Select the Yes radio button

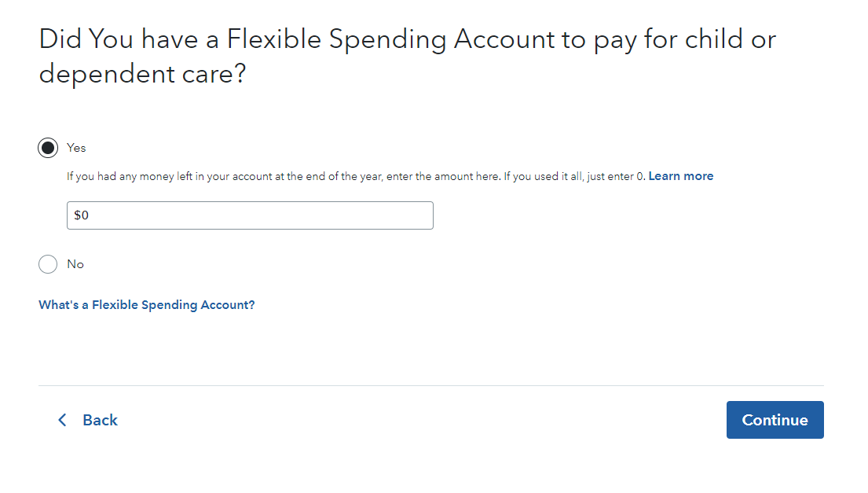click(x=48, y=148)
